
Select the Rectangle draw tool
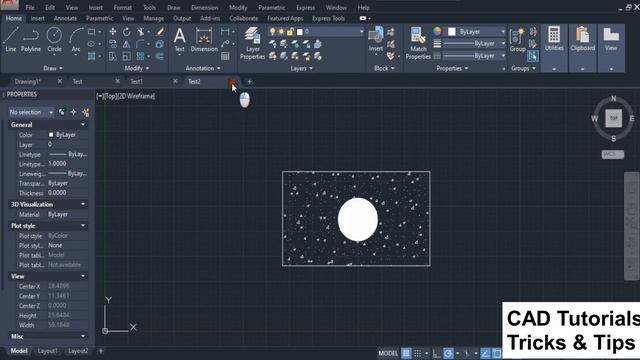tap(91, 32)
